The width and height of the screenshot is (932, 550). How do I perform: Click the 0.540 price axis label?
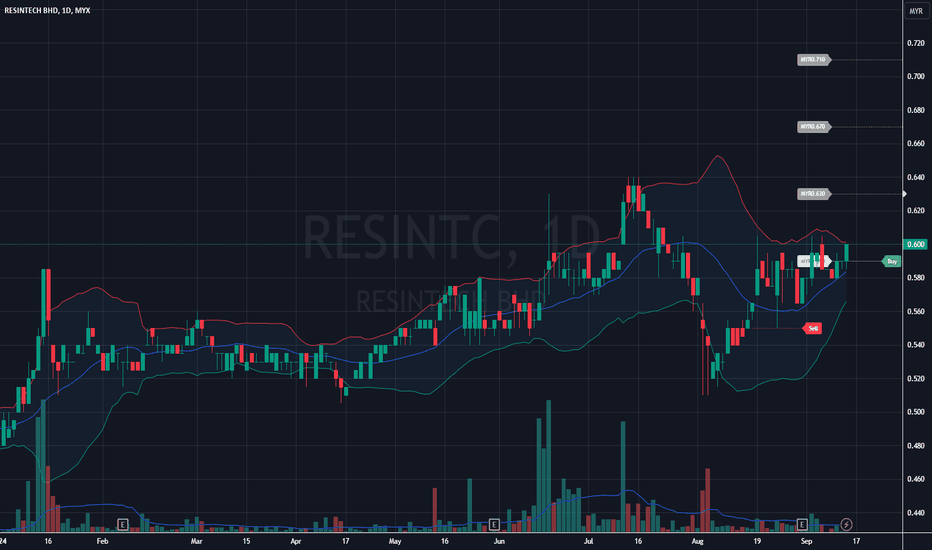tap(915, 345)
